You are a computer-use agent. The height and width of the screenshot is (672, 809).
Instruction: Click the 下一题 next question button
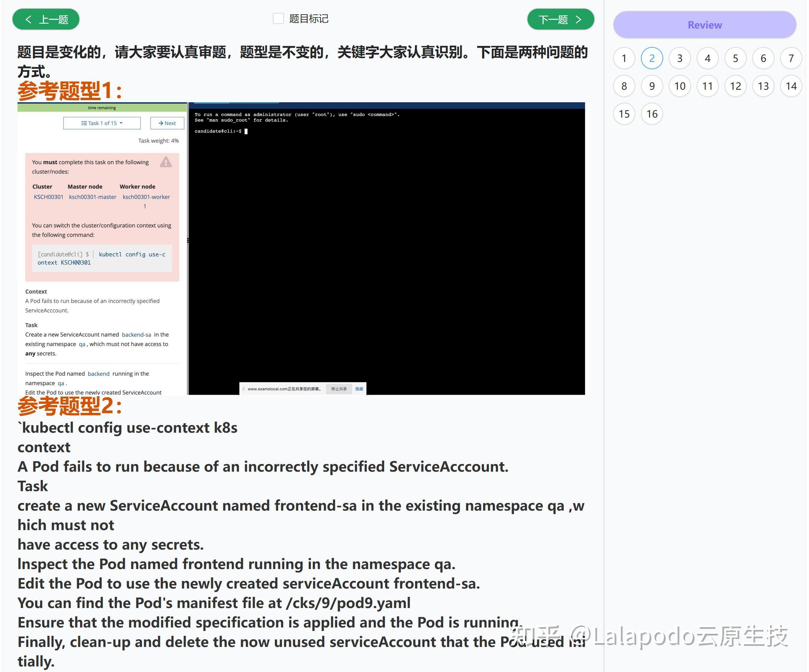coord(560,19)
